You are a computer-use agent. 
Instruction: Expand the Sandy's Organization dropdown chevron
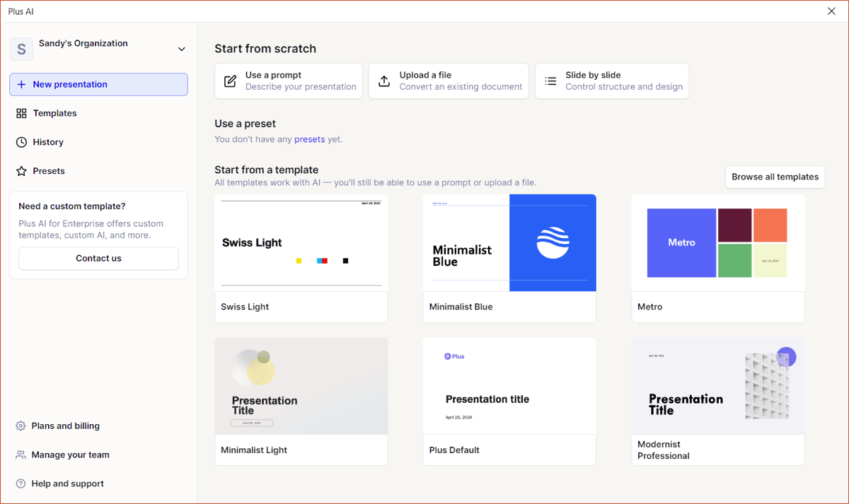(x=182, y=49)
